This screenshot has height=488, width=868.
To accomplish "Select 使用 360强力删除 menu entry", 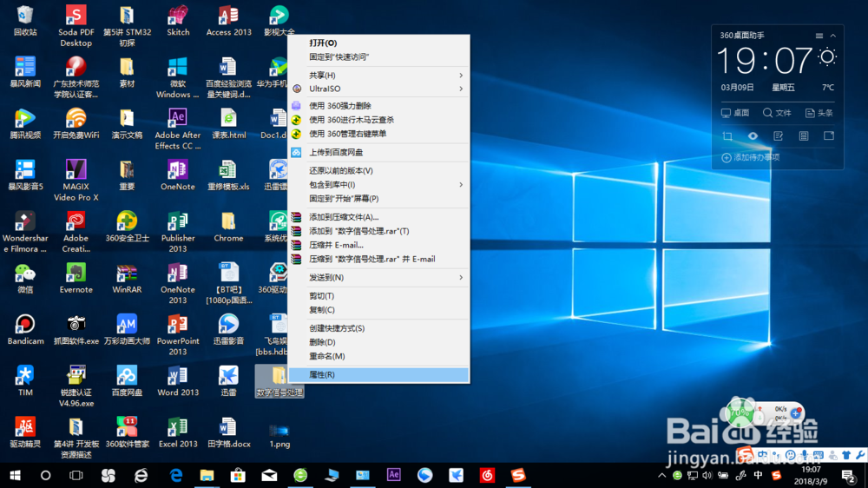I will point(378,106).
